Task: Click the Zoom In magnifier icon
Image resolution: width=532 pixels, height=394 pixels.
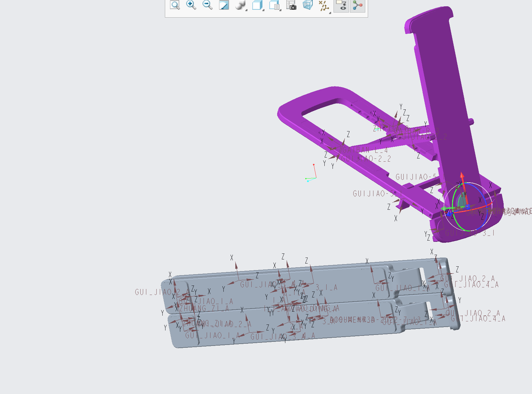Action: click(x=191, y=5)
